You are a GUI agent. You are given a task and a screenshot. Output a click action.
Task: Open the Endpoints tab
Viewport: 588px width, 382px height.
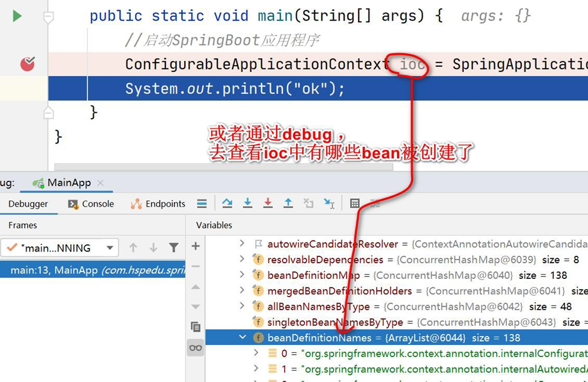coord(158,204)
